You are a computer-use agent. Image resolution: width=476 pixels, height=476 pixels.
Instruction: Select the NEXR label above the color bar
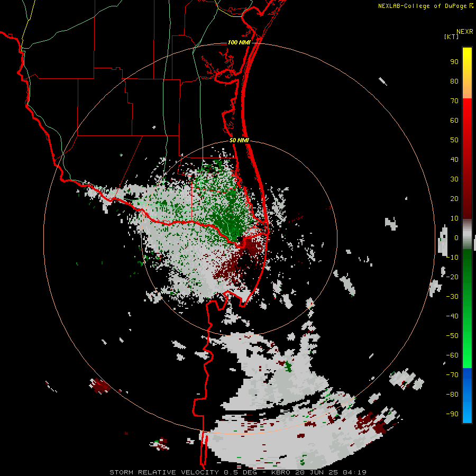point(465,32)
